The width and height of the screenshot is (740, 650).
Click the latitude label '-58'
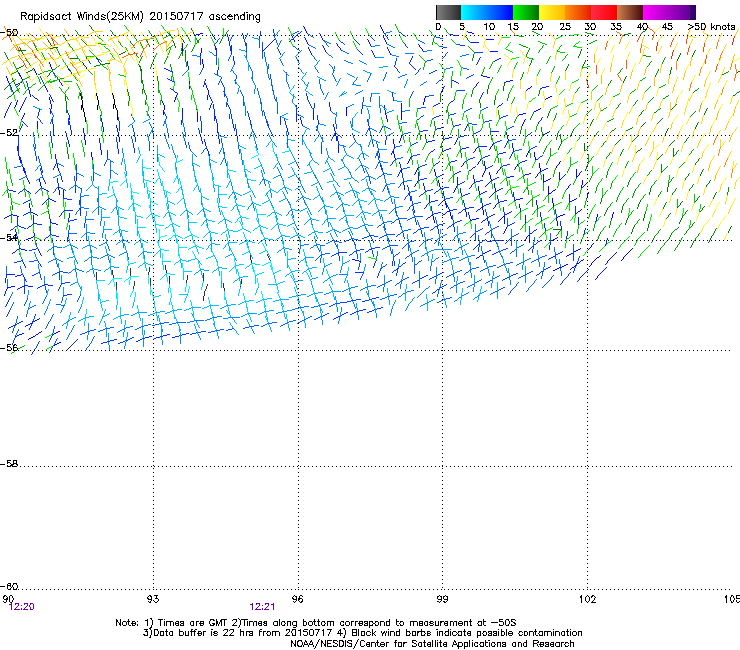9,464
